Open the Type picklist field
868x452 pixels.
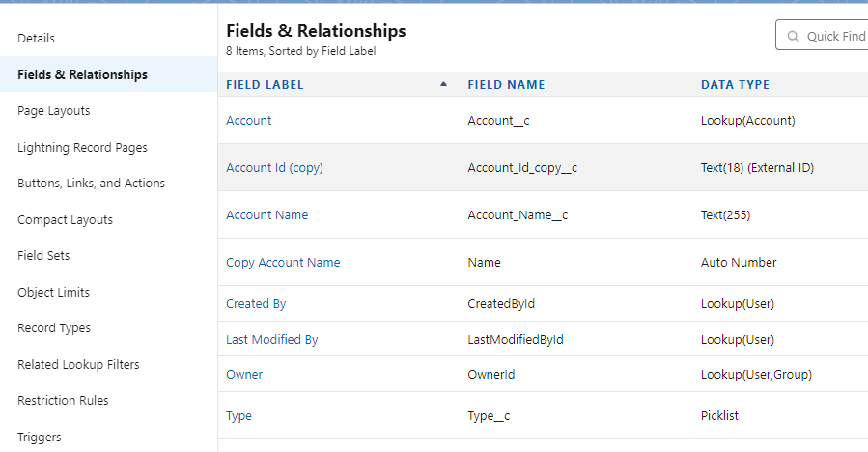tap(238, 416)
